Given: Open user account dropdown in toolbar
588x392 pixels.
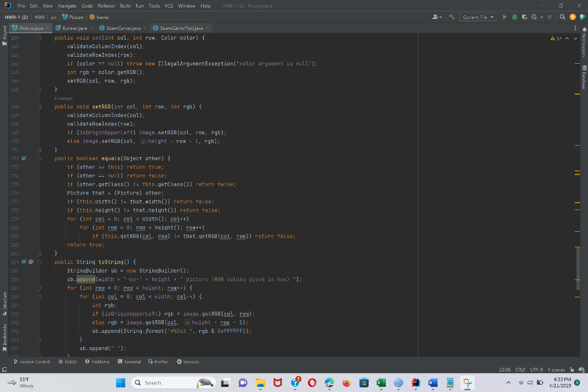Looking at the screenshot, I should point(437,17).
